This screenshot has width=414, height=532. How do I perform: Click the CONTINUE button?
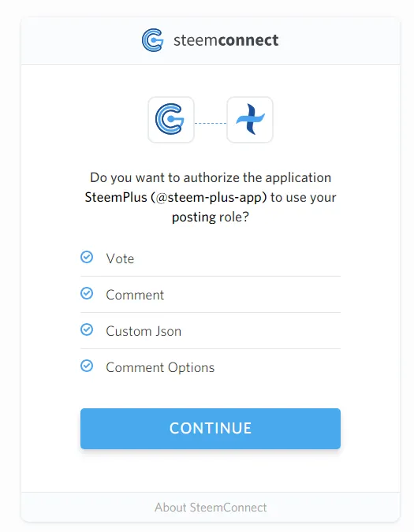pyautogui.click(x=211, y=429)
